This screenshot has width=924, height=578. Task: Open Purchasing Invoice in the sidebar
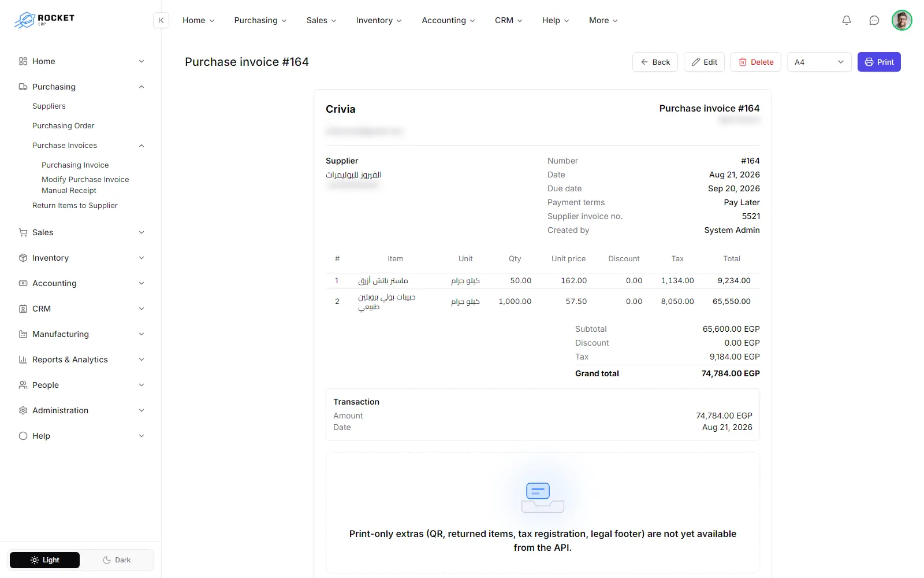pyautogui.click(x=75, y=165)
